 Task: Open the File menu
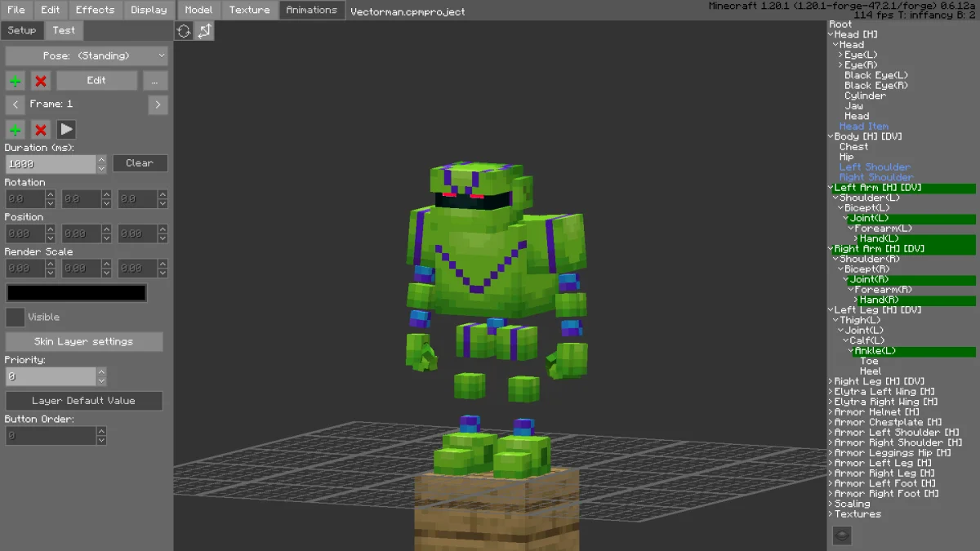click(16, 10)
